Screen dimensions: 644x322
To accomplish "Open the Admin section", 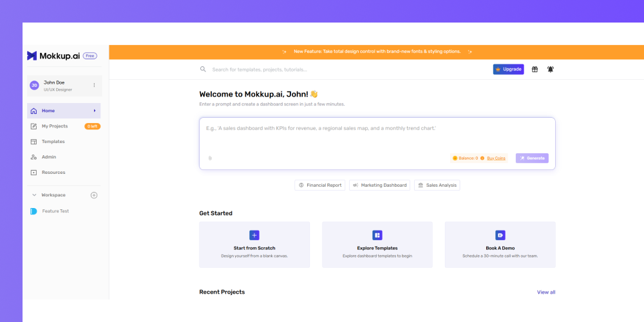I will click(x=64, y=157).
